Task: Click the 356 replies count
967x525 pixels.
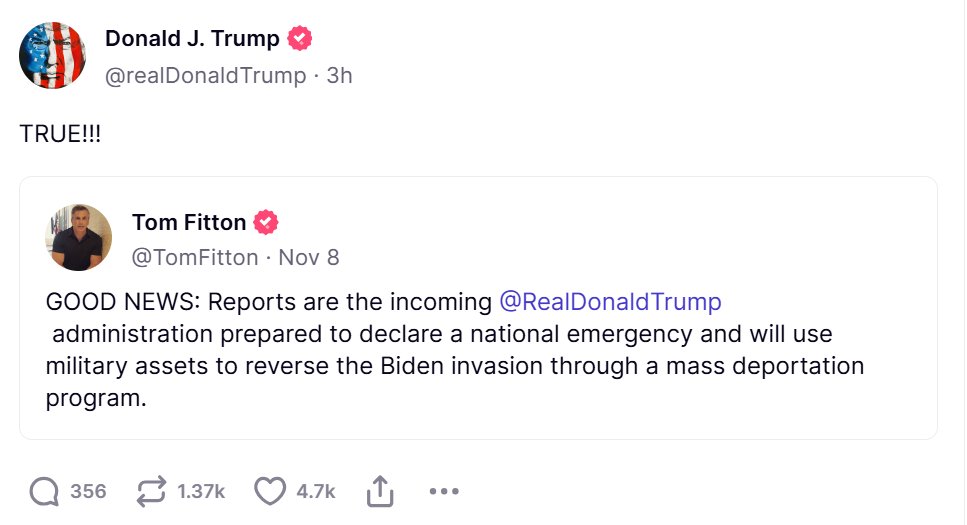Action: pyautogui.click(x=88, y=491)
